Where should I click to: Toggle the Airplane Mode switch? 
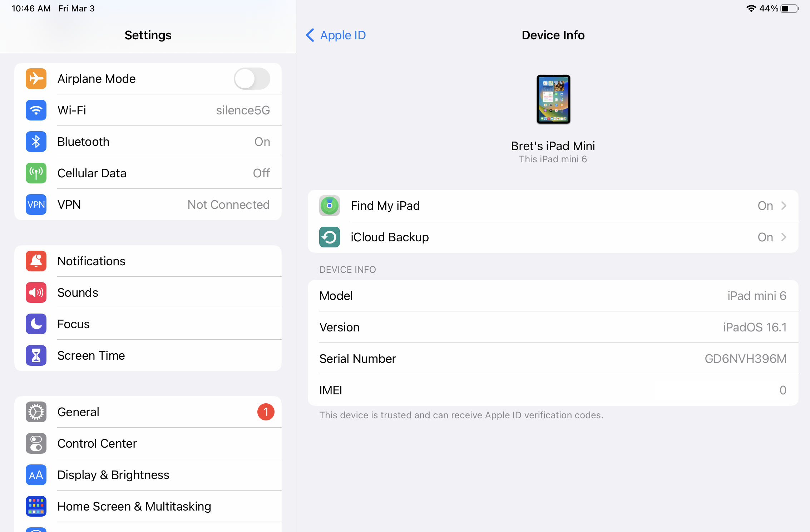point(252,79)
